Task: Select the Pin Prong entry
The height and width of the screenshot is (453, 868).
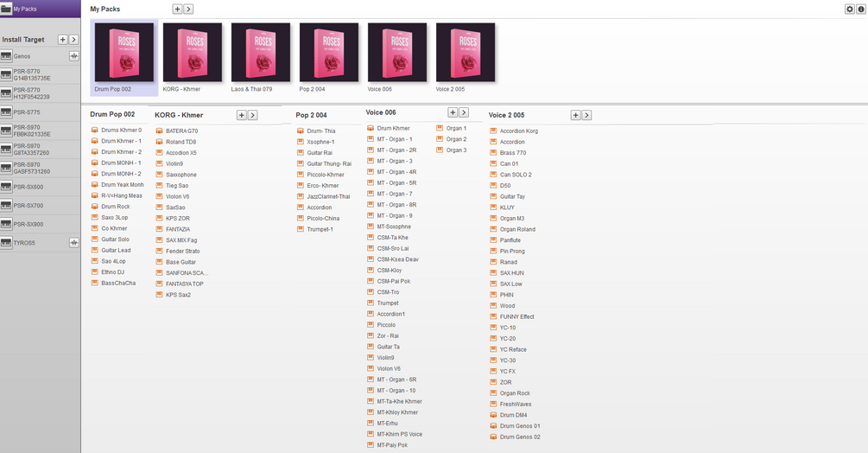Action: tap(512, 252)
